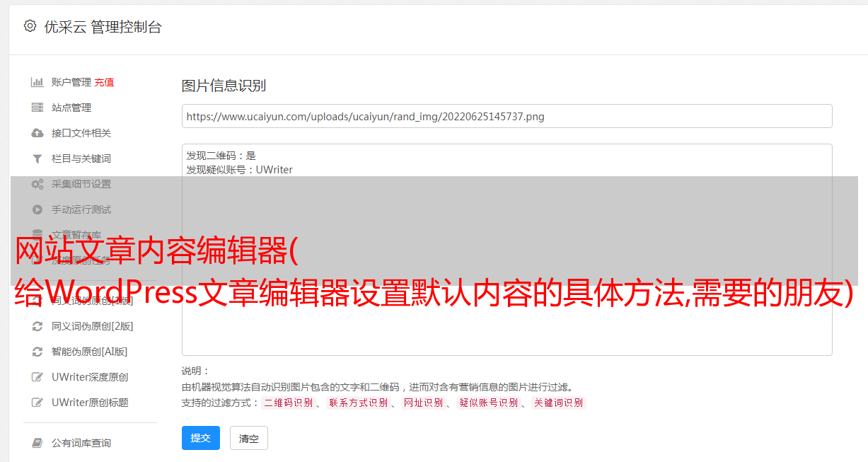868x462 pixels.
Task: Click the red 充值 recharge link
Action: [x=104, y=82]
